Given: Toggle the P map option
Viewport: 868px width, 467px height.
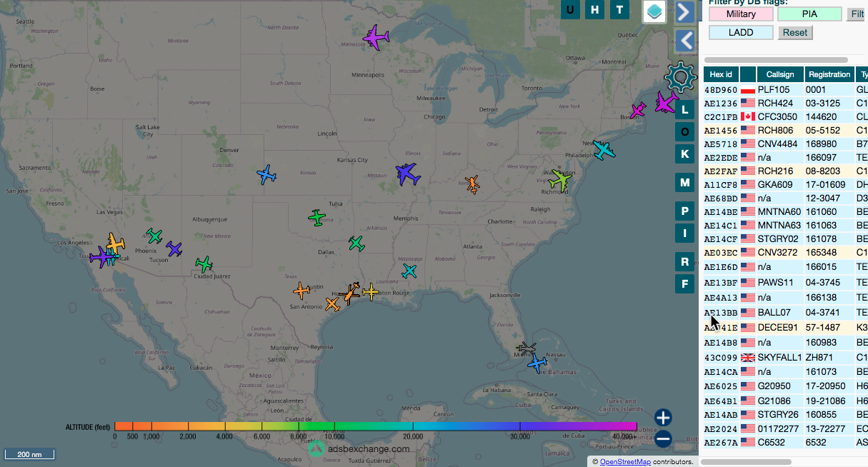Looking at the screenshot, I should (x=684, y=211).
